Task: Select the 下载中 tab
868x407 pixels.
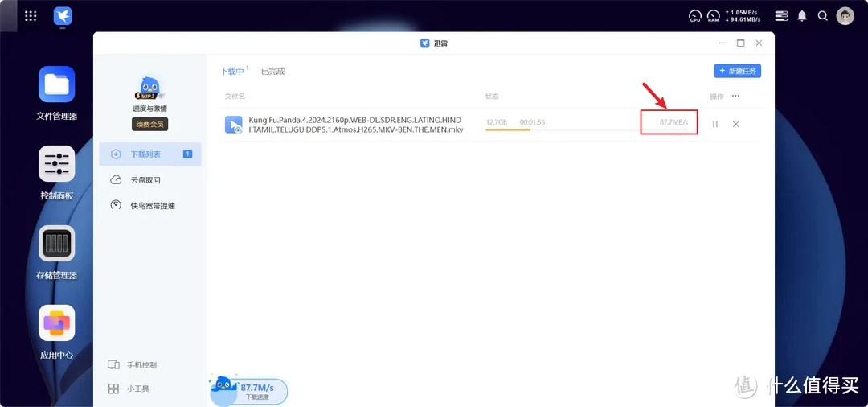Action: [x=232, y=71]
